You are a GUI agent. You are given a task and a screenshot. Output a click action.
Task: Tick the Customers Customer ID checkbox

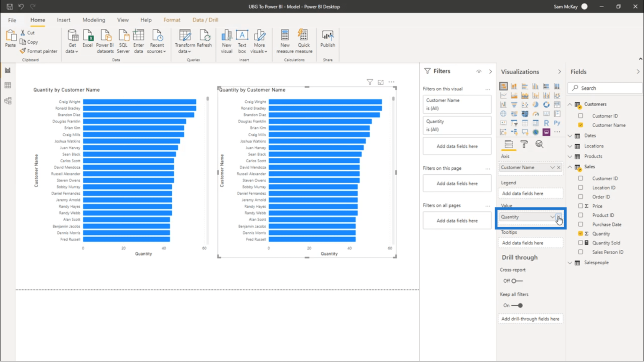pyautogui.click(x=581, y=116)
